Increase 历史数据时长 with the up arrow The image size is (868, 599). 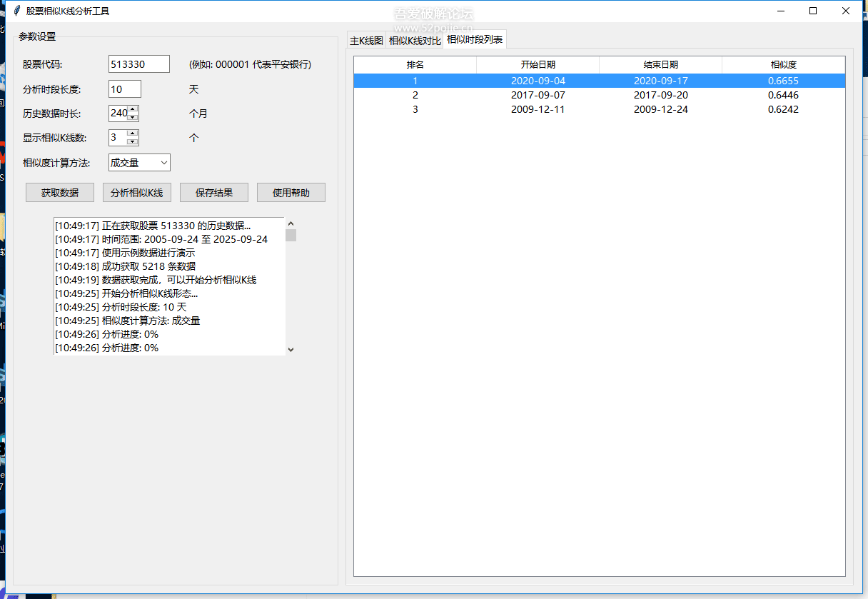click(133, 109)
